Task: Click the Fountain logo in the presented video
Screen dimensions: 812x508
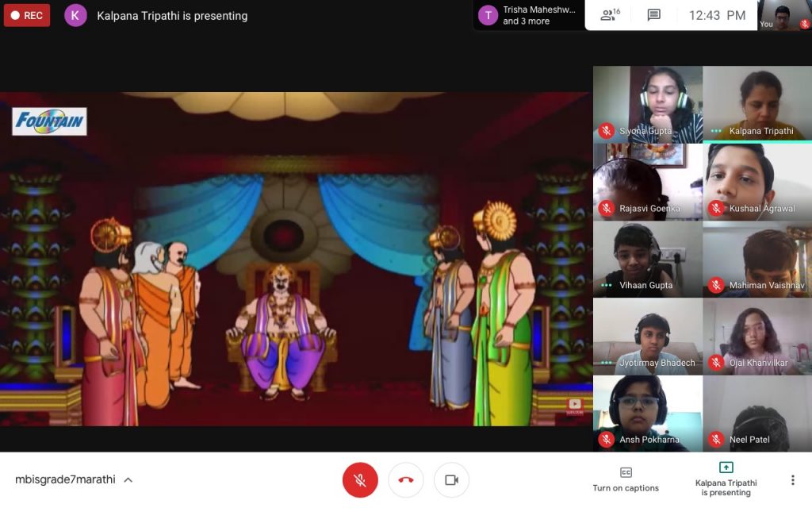Action: tap(50, 121)
